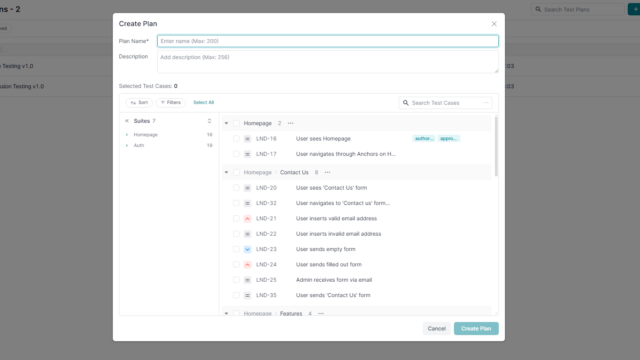Click the options icon inside Search Test Cases
Screen dimensions: 640x360
(486, 103)
